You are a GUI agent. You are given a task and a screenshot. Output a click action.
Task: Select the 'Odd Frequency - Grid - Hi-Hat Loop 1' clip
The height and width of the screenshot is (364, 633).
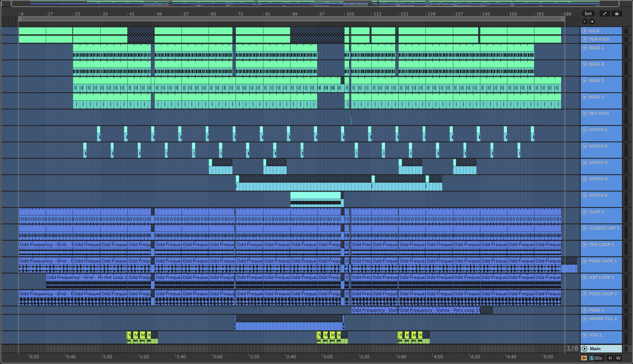click(x=86, y=281)
